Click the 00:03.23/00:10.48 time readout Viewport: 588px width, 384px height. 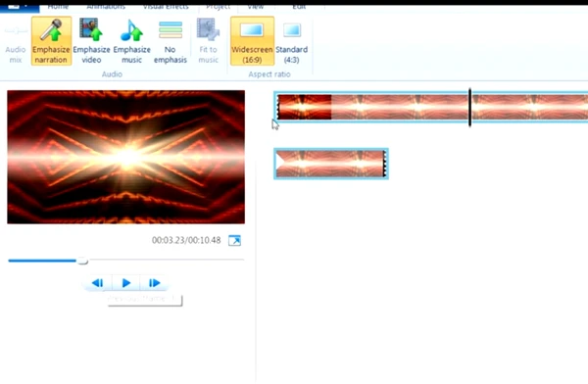(x=186, y=240)
